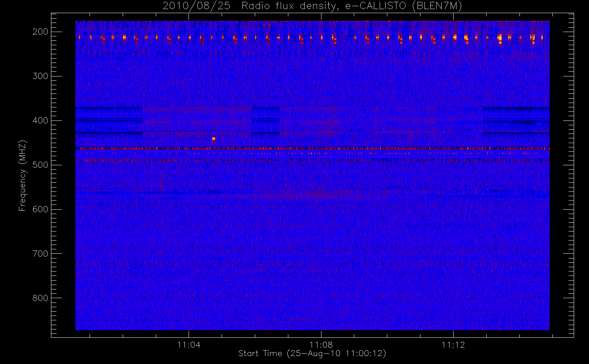The width and height of the screenshot is (589, 364).
Task: Select the 600 frequency tick label
Action: pyautogui.click(x=40, y=209)
